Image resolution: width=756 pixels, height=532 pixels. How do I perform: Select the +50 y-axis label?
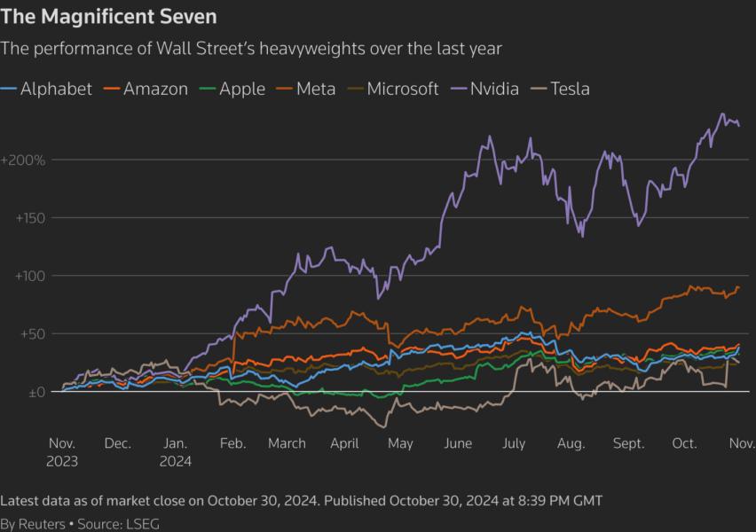tap(34, 334)
